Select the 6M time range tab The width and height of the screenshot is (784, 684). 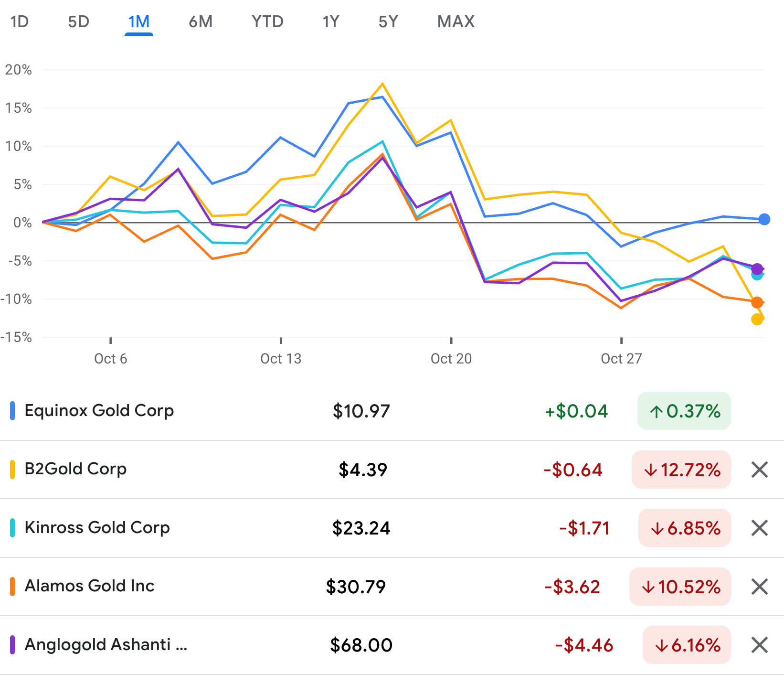(201, 21)
